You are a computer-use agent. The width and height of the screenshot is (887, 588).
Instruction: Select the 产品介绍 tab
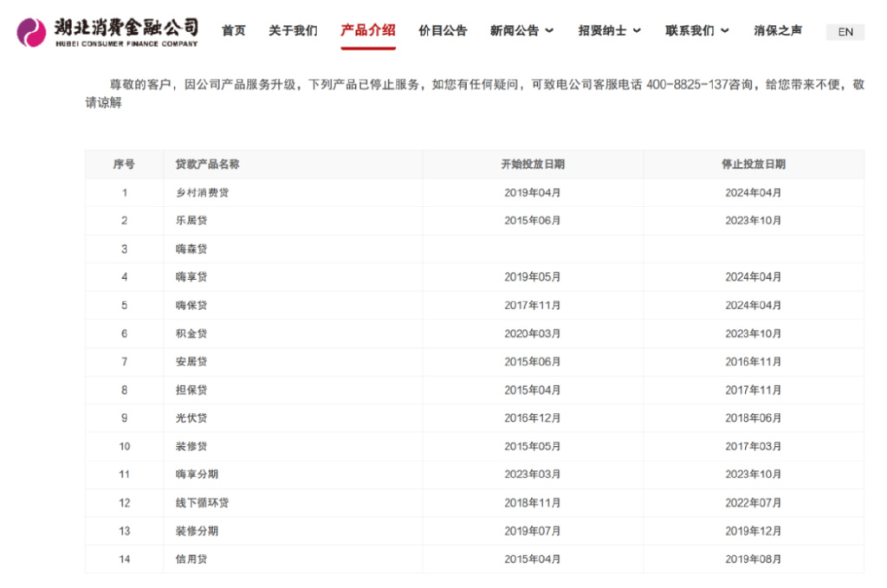point(367,30)
